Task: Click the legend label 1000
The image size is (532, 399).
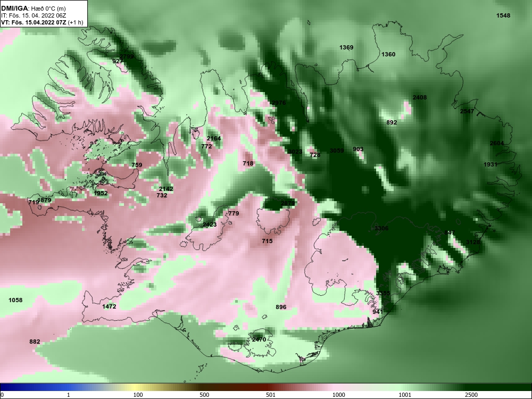Action: click(339, 395)
